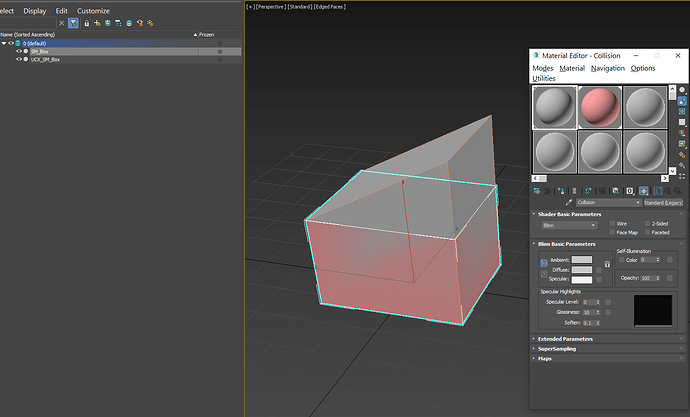Click Show Shaded Material in Viewport icon
Screen dimensions: 690x417
coord(643,189)
